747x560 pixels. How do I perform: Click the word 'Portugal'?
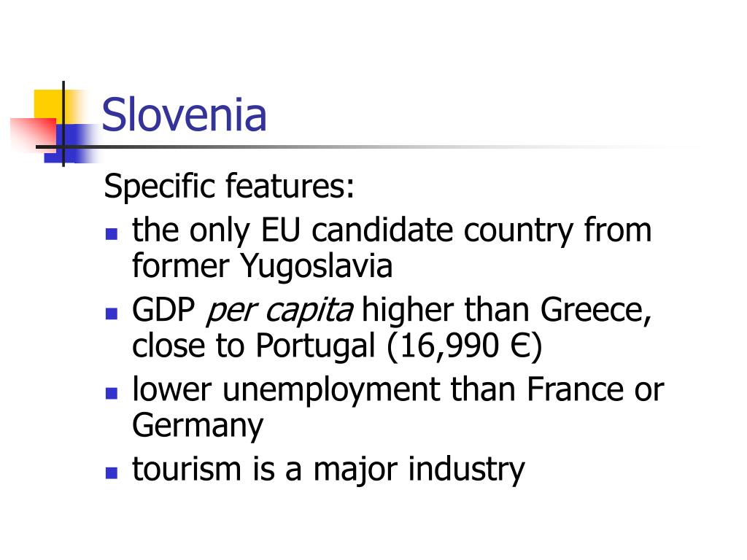coord(316,348)
